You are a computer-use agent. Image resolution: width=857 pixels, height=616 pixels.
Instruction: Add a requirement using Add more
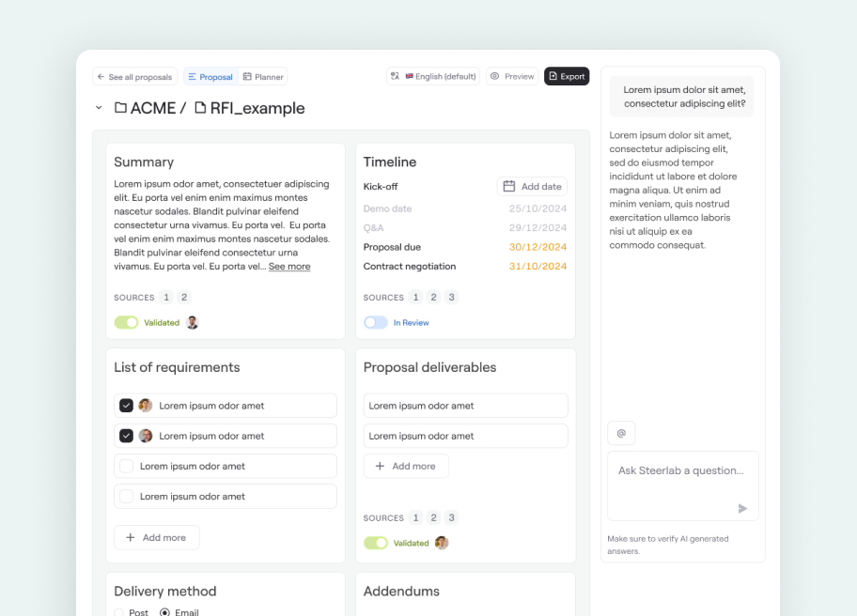click(x=156, y=537)
